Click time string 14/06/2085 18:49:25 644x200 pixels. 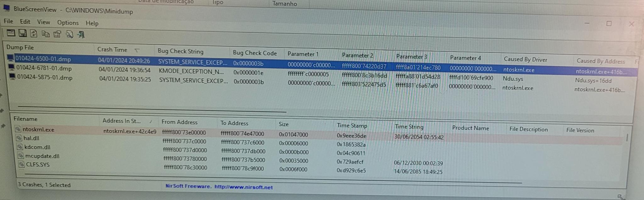pyautogui.click(x=418, y=172)
